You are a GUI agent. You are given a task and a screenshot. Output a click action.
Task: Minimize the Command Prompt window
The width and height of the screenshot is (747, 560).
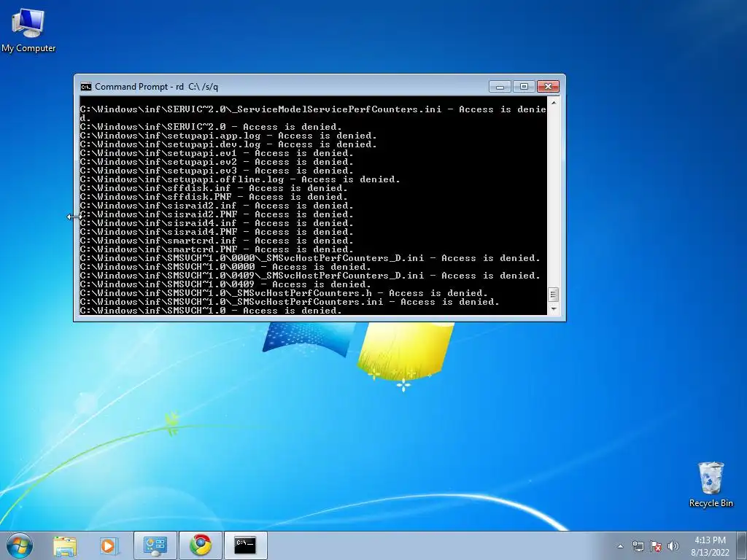(x=500, y=87)
